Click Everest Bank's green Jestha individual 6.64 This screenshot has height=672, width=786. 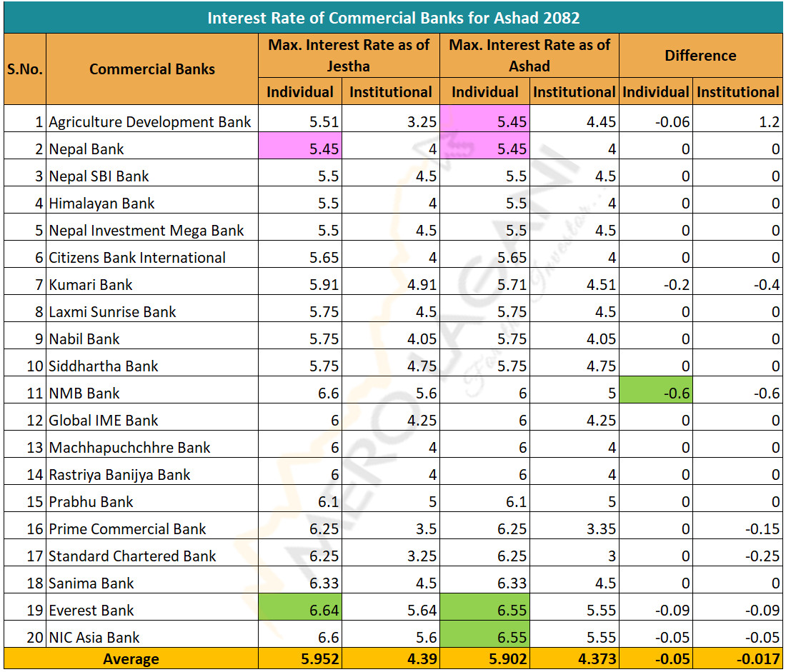click(300, 607)
